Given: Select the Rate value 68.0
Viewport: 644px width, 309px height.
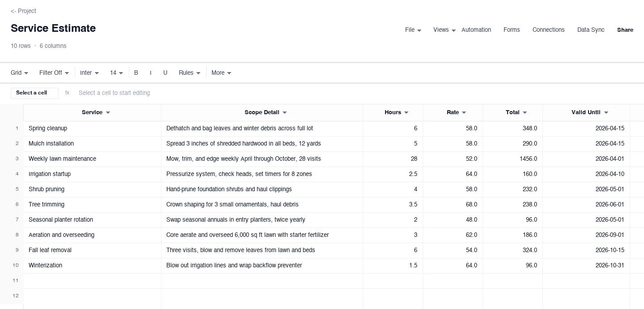Looking at the screenshot, I should [453, 205].
